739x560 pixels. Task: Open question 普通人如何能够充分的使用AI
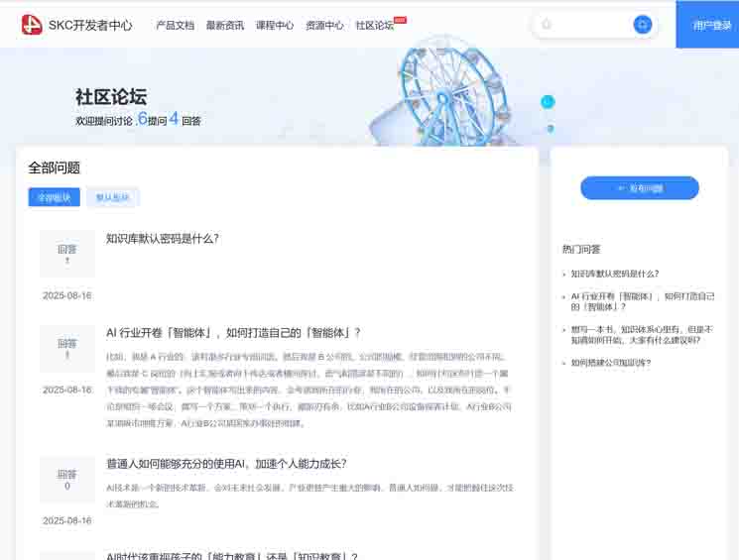(226, 464)
